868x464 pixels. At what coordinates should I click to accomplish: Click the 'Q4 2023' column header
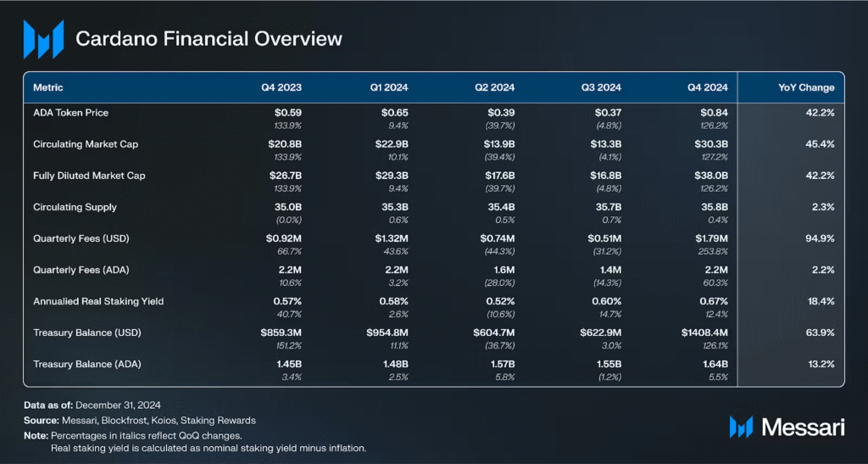283,87
